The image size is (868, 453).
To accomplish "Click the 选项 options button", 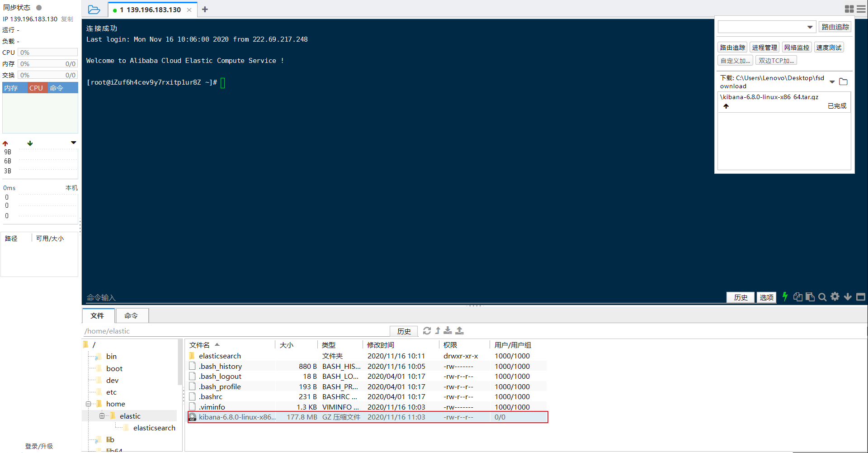I will coord(766,297).
